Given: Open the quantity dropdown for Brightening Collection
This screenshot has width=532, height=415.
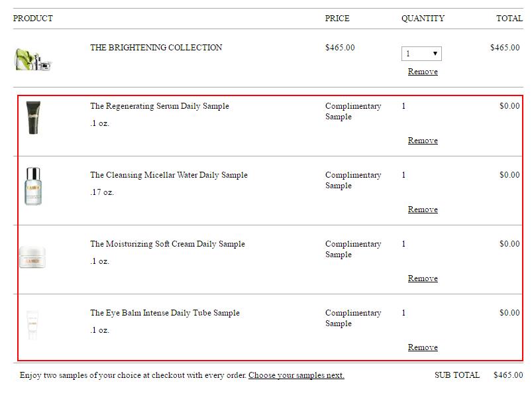Looking at the screenshot, I should pos(421,54).
